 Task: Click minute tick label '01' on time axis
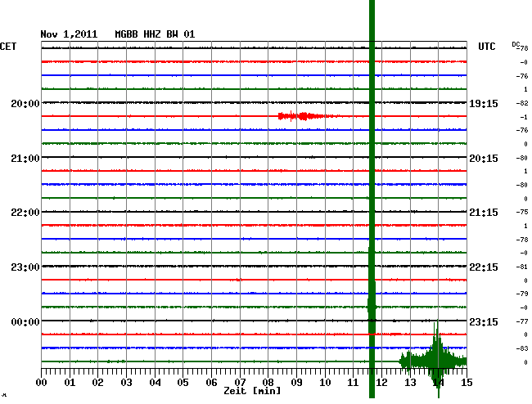70,383
